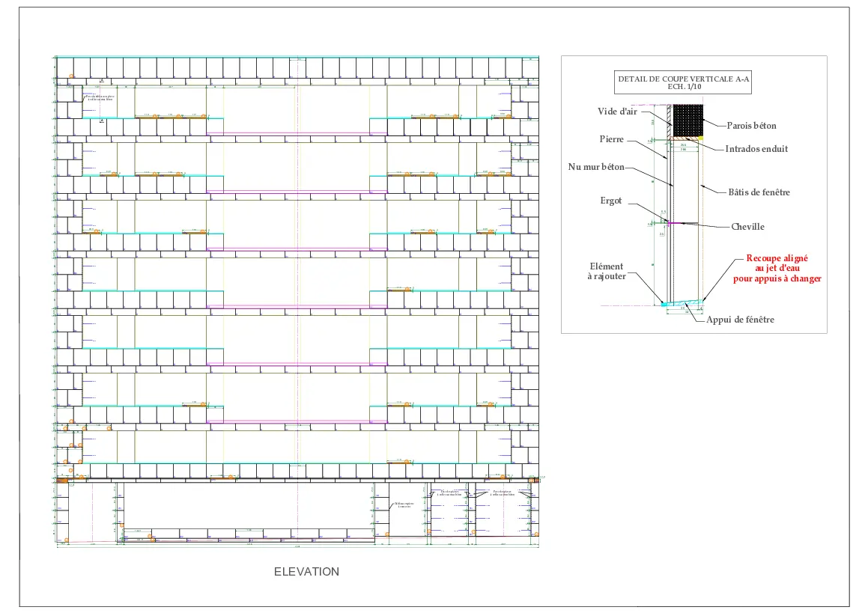Viewport: 868px width, 613px height.
Task: Click the ELEVATION title below the drawing
Action: pyautogui.click(x=306, y=571)
